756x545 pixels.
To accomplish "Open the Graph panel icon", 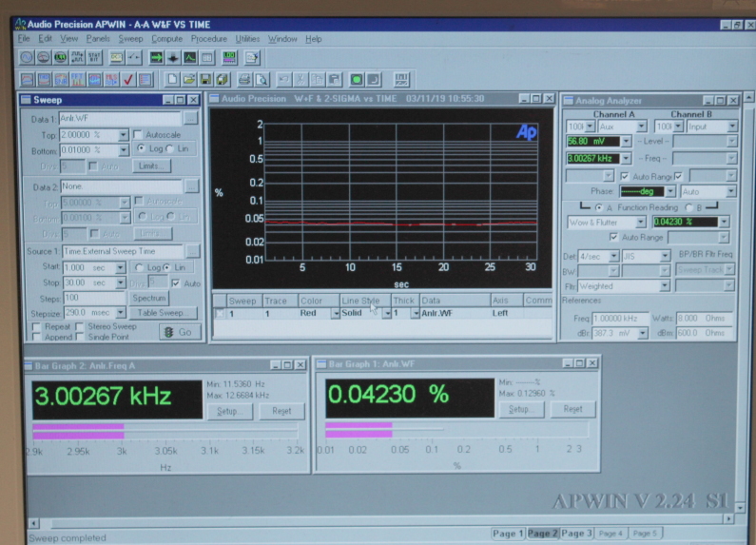I will (190, 57).
